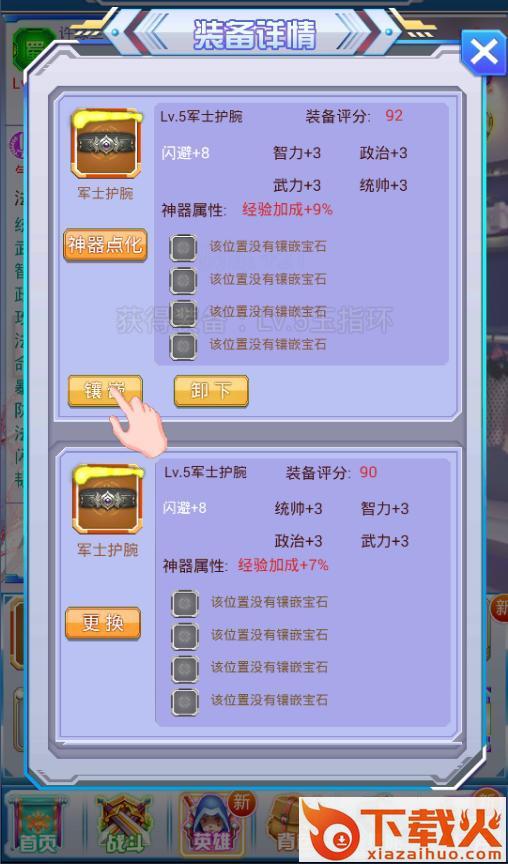Select third gem slot of equipped item

(183, 314)
